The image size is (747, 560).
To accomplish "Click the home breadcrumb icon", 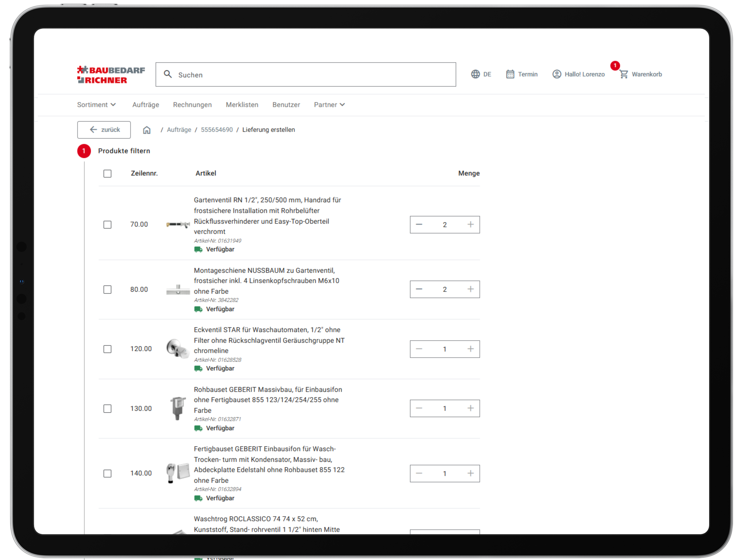I will pos(147,130).
